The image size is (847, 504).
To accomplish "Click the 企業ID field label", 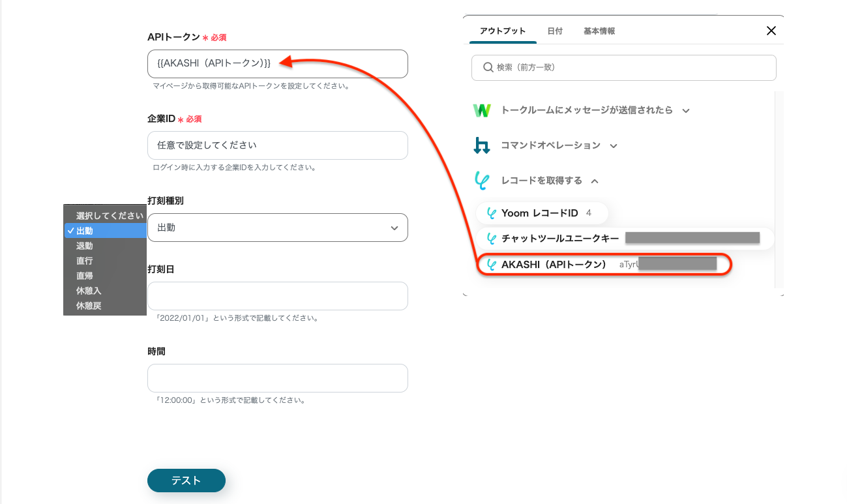I will pos(162,119).
